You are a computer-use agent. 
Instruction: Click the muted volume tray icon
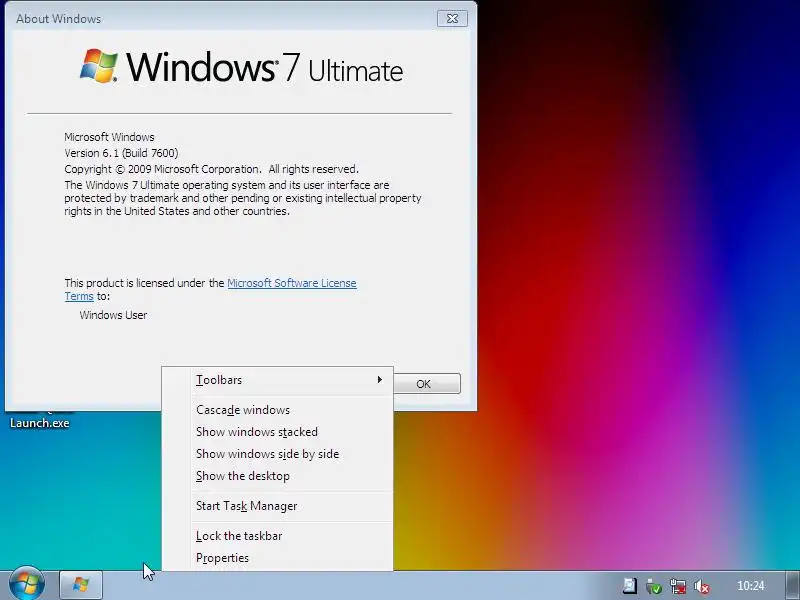(x=702, y=586)
